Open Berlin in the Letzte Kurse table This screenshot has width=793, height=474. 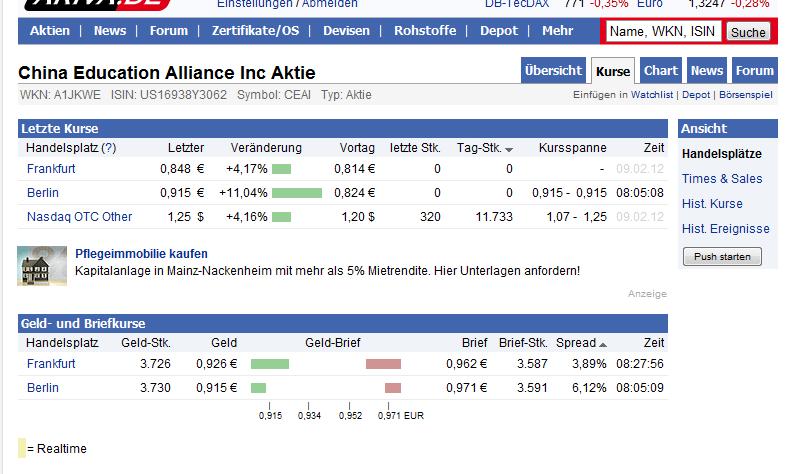(x=43, y=193)
